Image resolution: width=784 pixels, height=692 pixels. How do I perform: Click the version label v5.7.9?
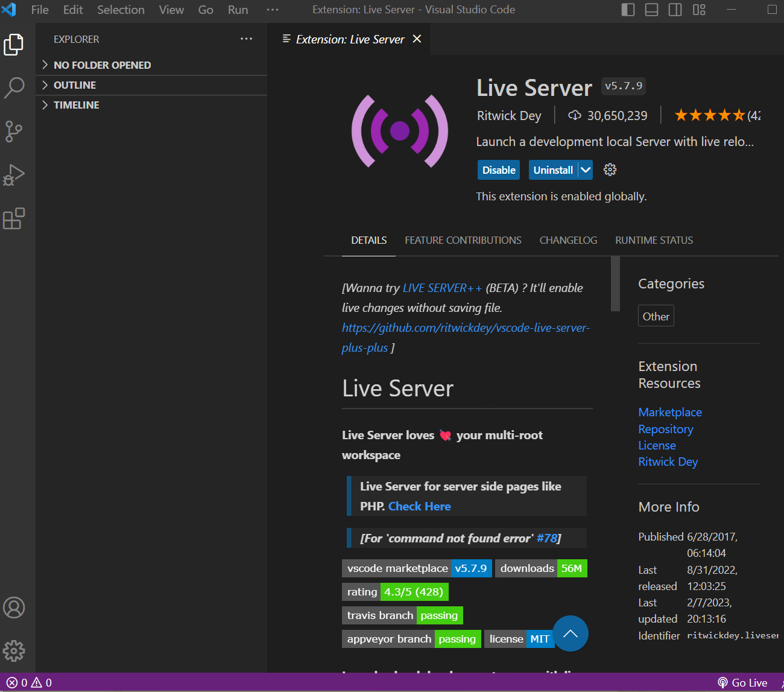[624, 86]
